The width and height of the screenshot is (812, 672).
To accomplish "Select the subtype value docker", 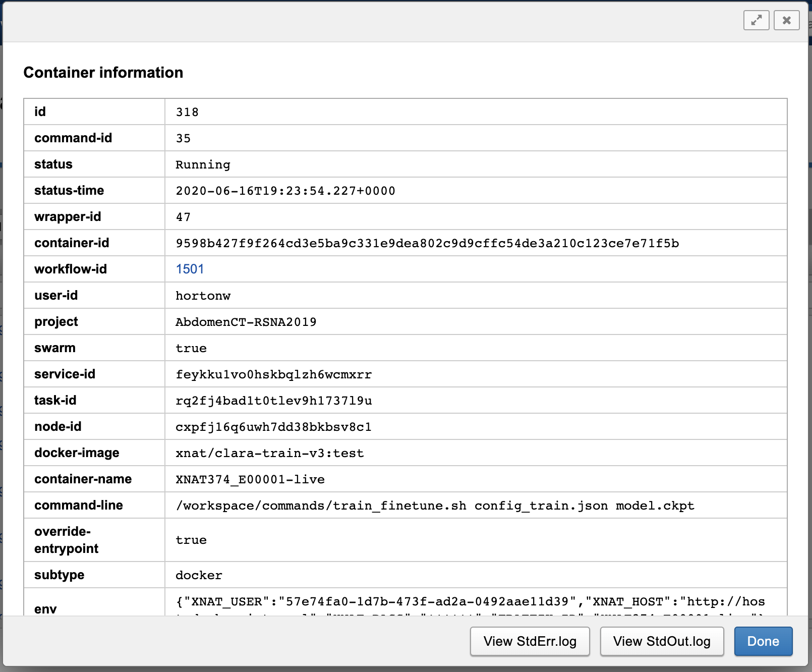I will click(199, 575).
